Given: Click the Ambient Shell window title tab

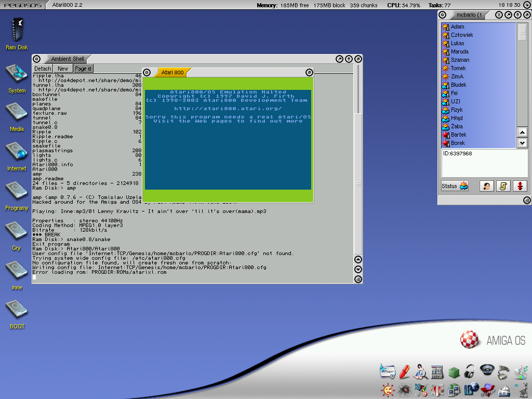Looking at the screenshot, I should click(x=68, y=59).
